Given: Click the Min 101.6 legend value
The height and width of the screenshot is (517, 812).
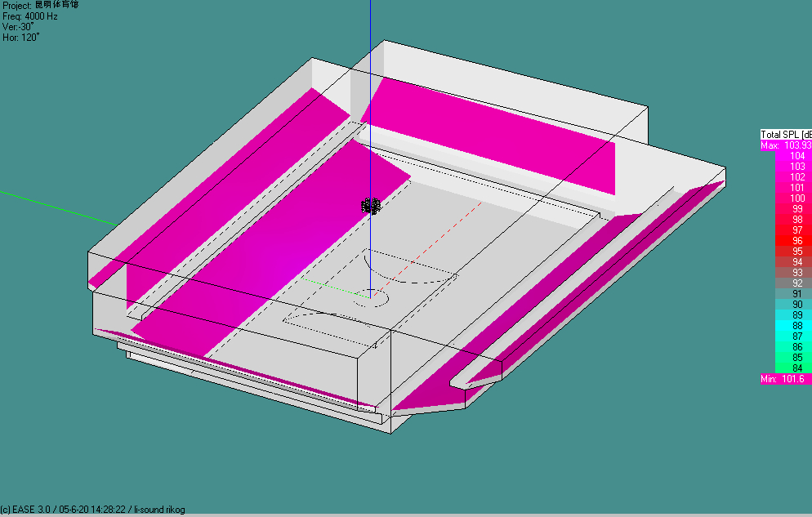Looking at the screenshot, I should click(x=783, y=380).
